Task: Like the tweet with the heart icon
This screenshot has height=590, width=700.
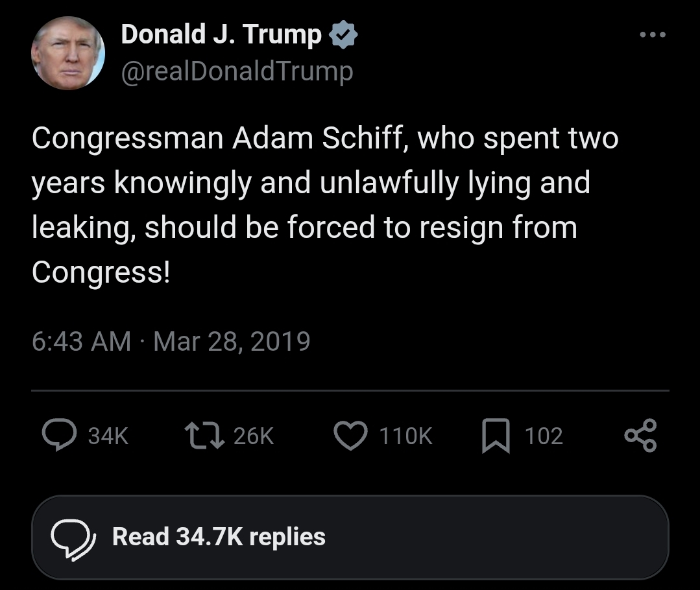Action: tap(351, 436)
